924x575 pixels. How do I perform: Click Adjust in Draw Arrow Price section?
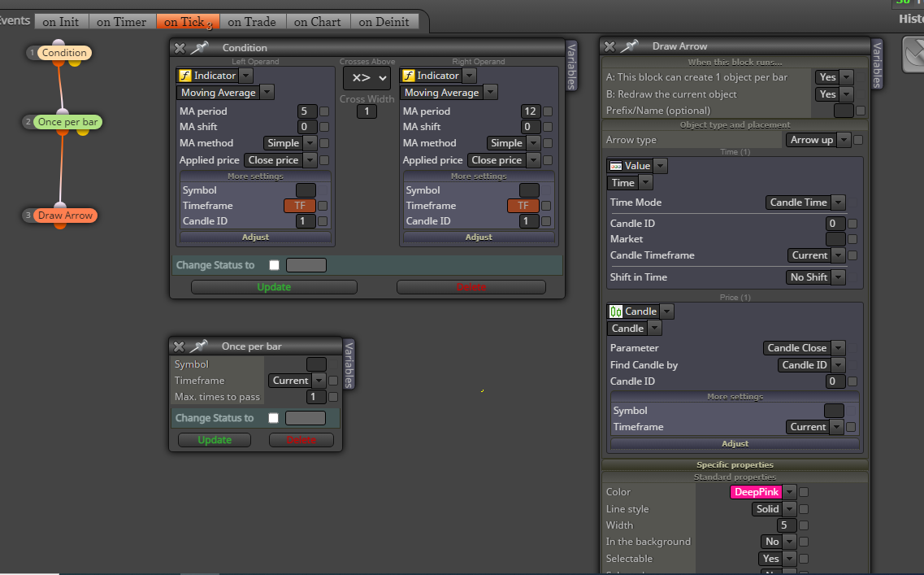pos(735,443)
